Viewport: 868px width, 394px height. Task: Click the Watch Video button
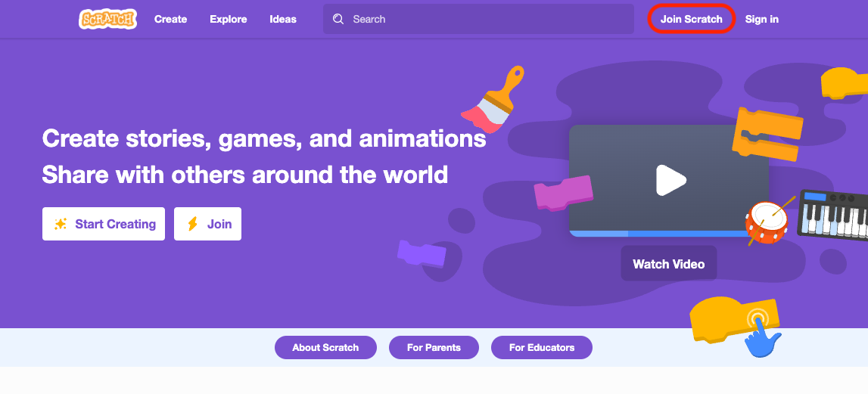point(669,263)
